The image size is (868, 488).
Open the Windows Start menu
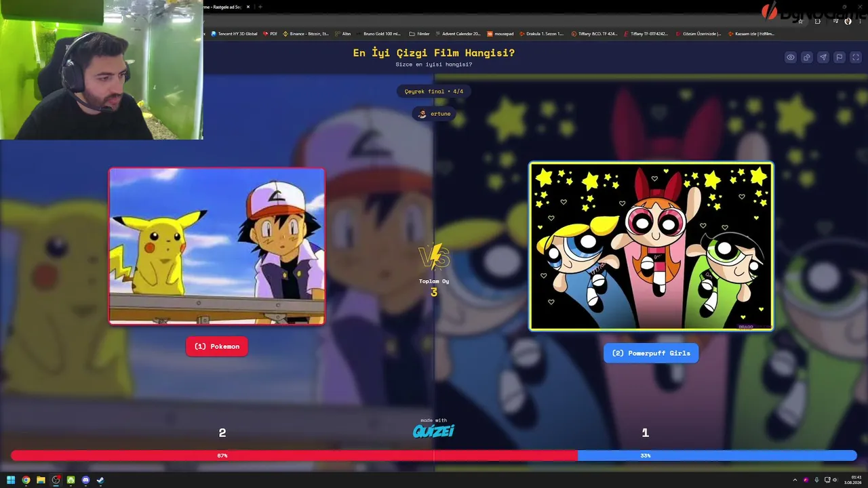(x=11, y=481)
